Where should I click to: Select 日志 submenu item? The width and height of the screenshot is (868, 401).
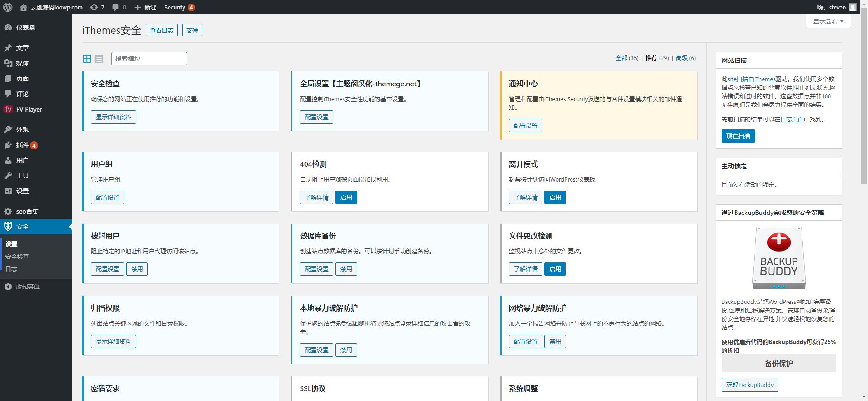[11, 269]
